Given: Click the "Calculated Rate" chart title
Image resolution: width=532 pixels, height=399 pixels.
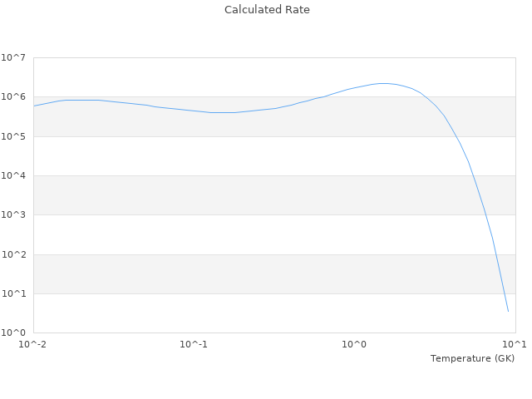Looking at the screenshot, I should 267,10.
